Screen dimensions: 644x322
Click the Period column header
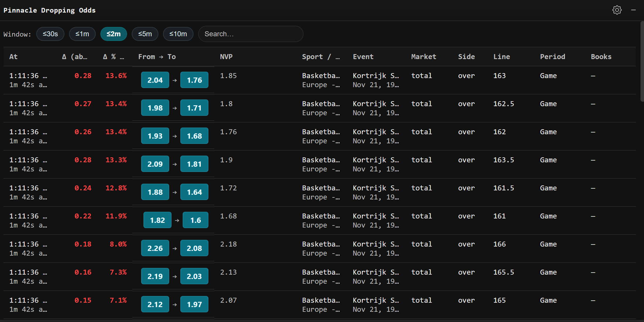point(552,56)
